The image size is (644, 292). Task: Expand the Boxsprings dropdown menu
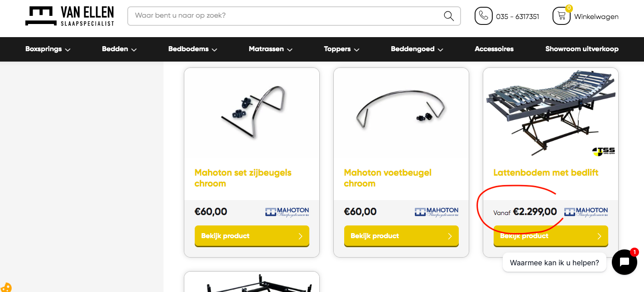(x=48, y=49)
